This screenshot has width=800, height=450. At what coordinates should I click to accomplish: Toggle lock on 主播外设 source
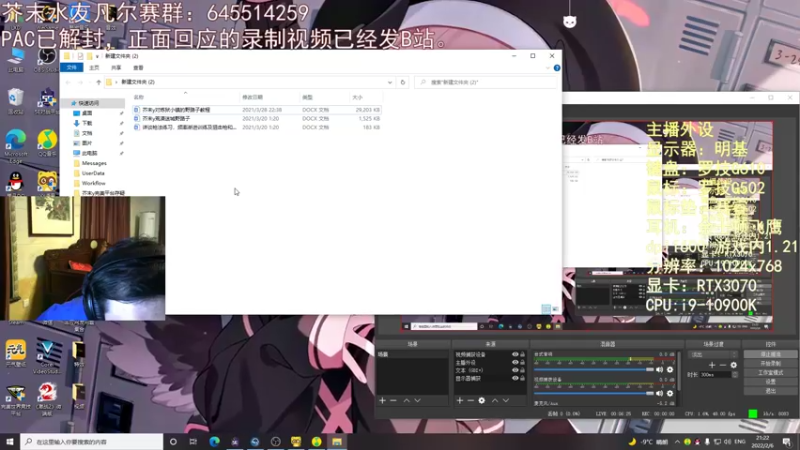click(x=522, y=362)
